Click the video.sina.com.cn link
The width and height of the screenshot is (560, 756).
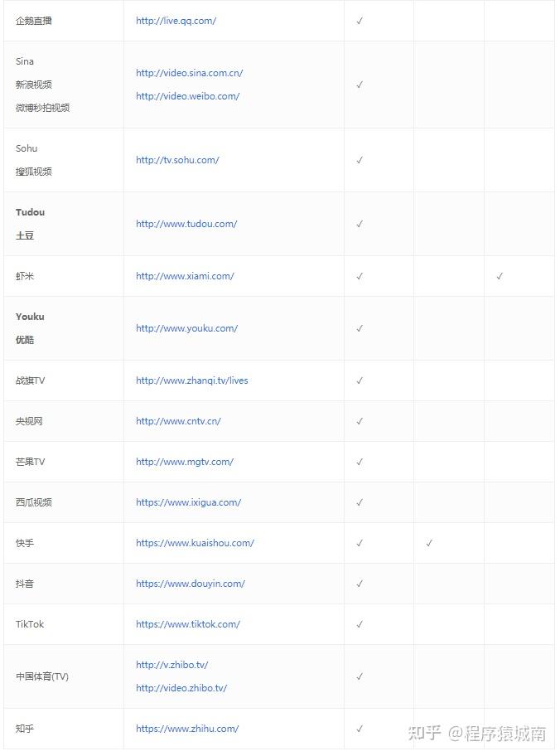tap(189, 73)
